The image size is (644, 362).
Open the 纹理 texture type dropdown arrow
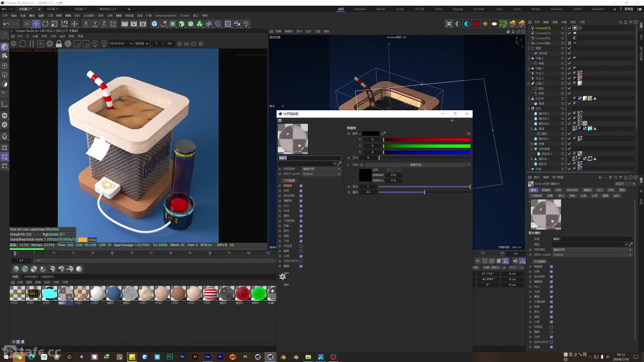(x=362, y=165)
